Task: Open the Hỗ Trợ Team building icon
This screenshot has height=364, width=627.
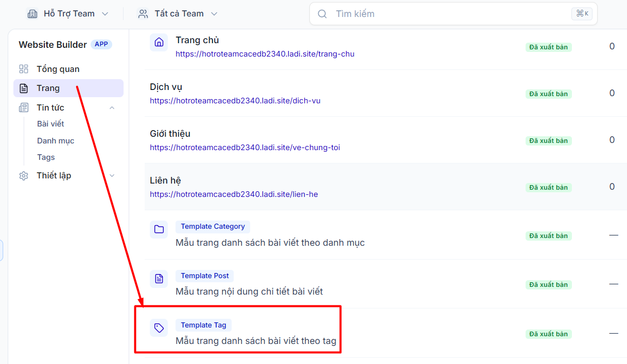Action: click(x=32, y=14)
